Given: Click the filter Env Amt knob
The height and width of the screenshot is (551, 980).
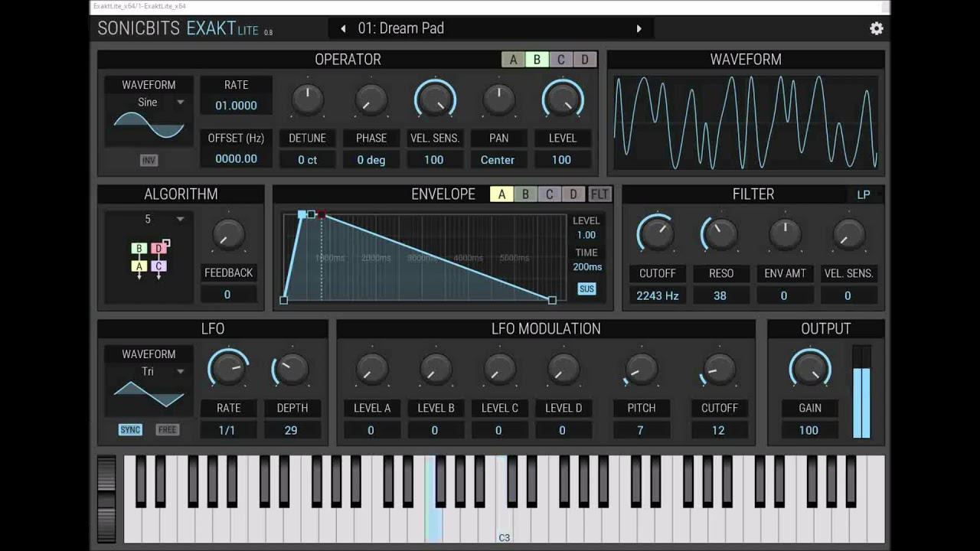Looking at the screenshot, I should point(784,235).
